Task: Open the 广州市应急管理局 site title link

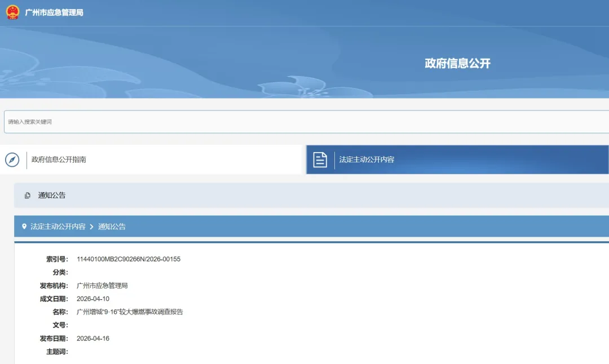Action: [54, 12]
